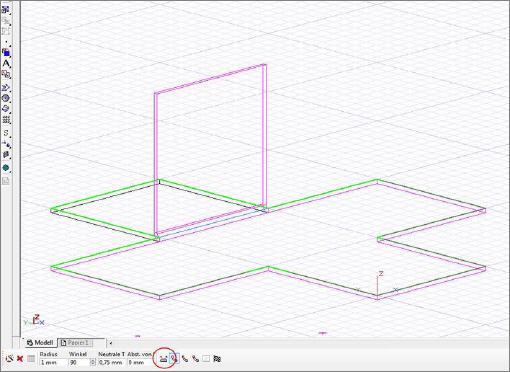Screen dimensions: 510x372
Task: Click the gray properties button near red X
Action: pos(31,359)
